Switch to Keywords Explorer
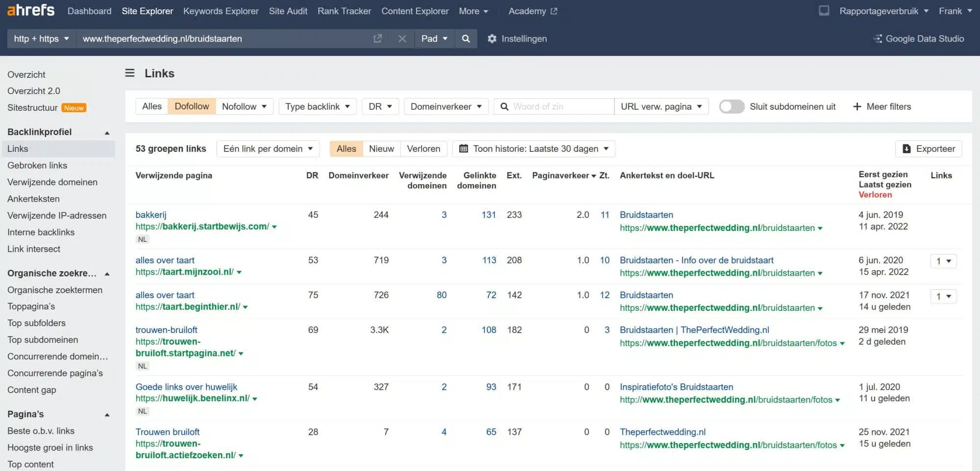Image resolution: width=980 pixels, height=471 pixels. (220, 11)
